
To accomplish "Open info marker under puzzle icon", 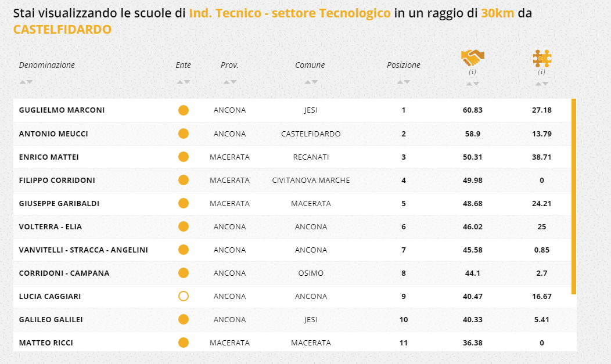I will pyautogui.click(x=541, y=72).
